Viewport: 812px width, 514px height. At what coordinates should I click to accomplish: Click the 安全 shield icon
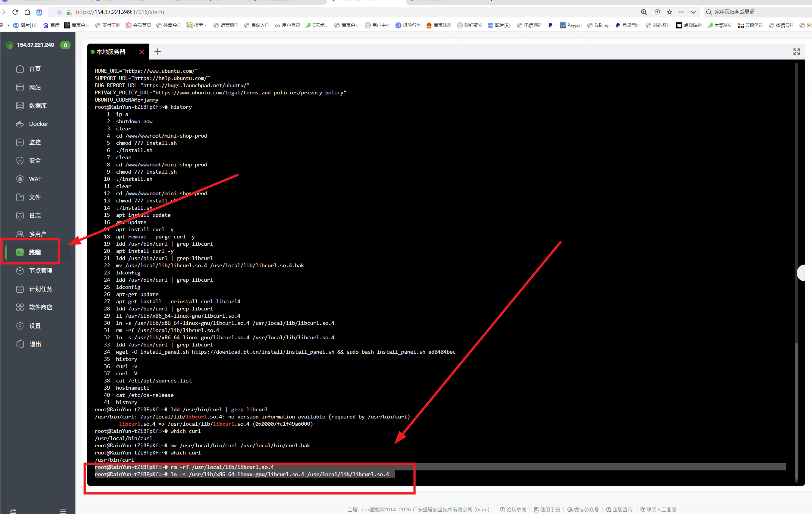[20, 161]
